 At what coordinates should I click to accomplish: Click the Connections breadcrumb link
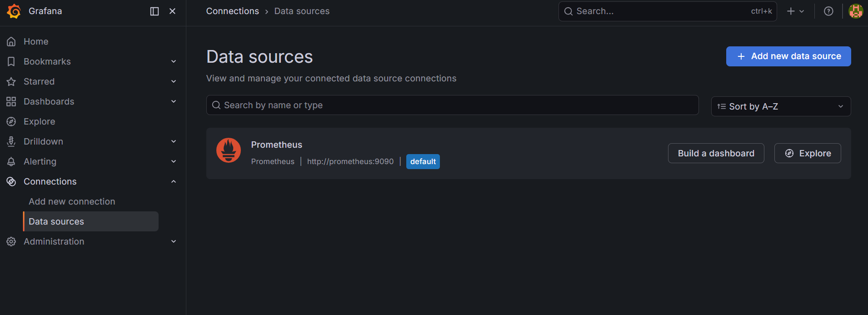pyautogui.click(x=233, y=11)
